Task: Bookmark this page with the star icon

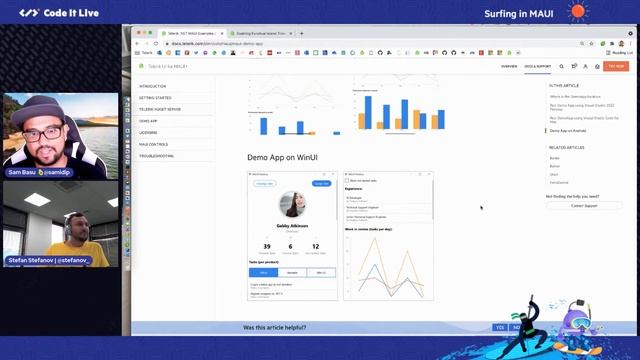Action: coord(591,43)
